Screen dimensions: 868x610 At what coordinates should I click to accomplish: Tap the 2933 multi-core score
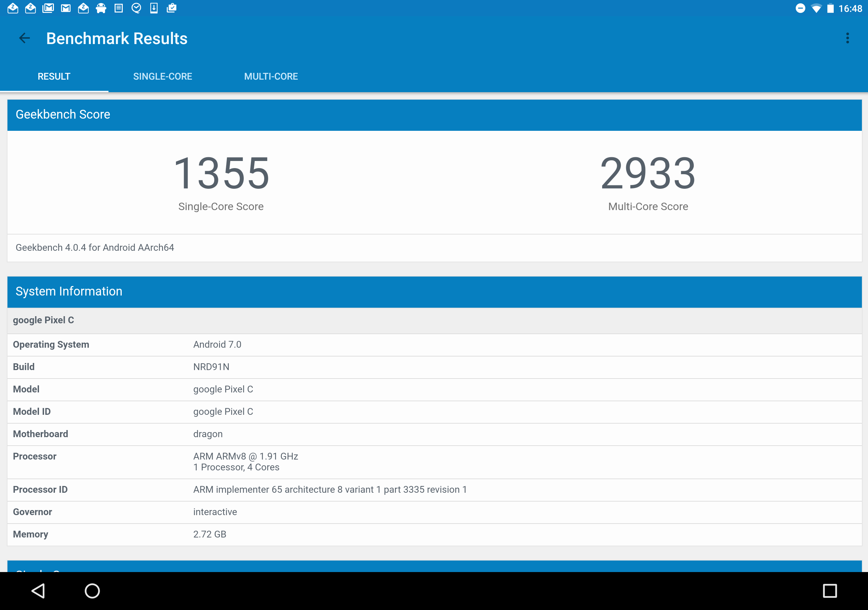[648, 174]
